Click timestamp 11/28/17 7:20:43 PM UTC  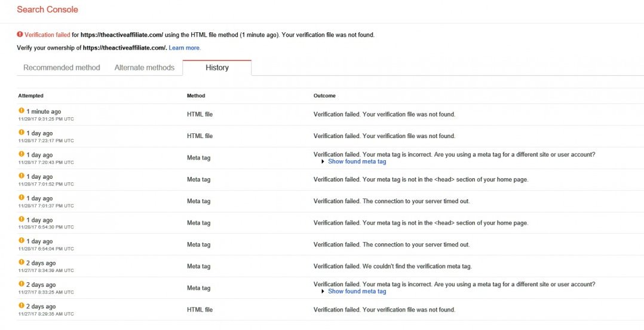[46, 163]
